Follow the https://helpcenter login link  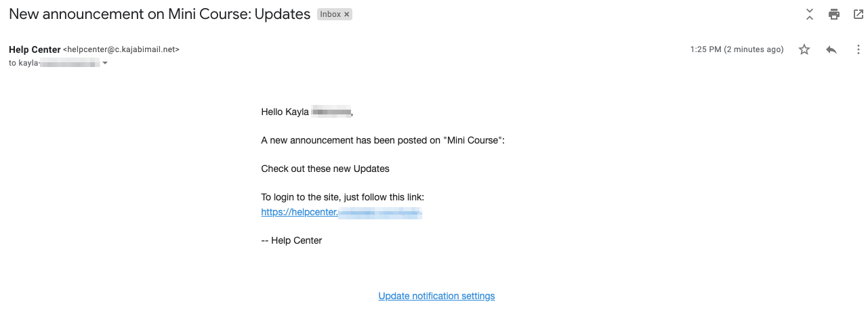[x=342, y=212]
